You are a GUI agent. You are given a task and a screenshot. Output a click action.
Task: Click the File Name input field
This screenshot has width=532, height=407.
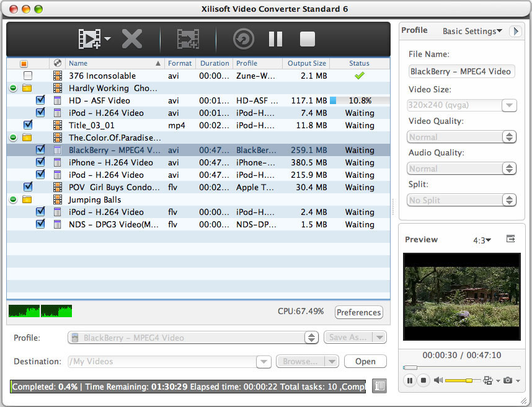coord(461,71)
